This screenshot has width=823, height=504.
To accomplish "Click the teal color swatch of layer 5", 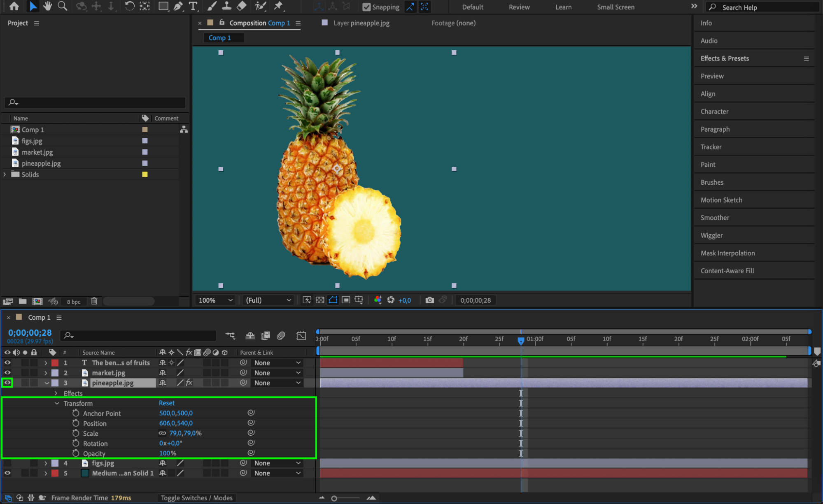I will 85,473.
